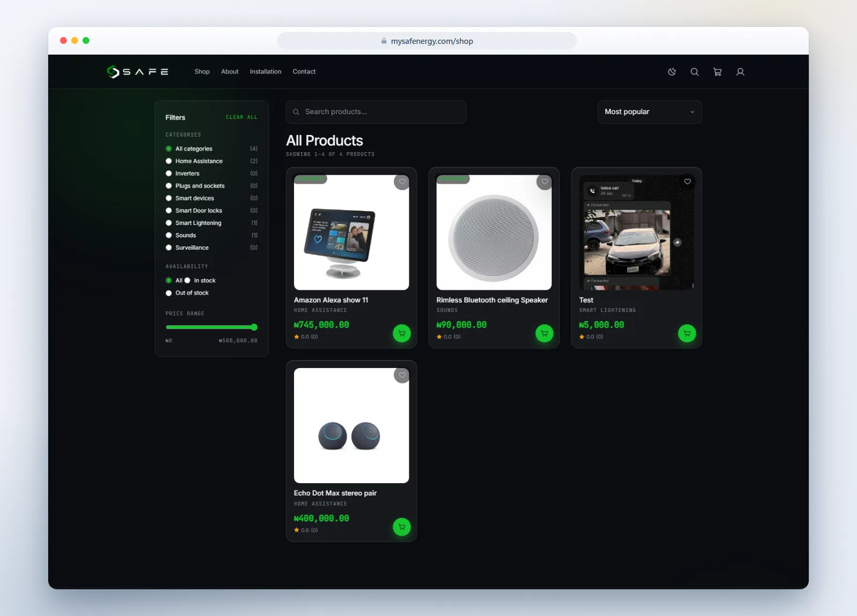Open the About page link
The height and width of the screenshot is (616, 857).
(230, 72)
